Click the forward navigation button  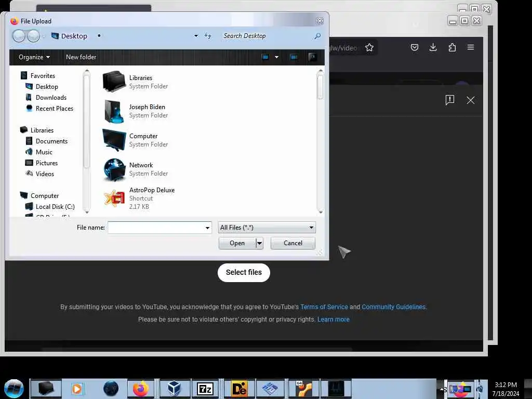click(33, 36)
